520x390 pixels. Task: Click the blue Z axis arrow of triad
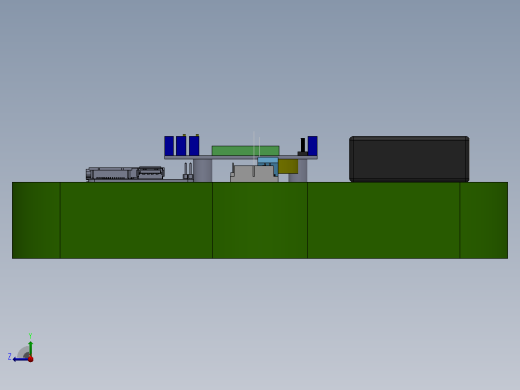point(20,359)
